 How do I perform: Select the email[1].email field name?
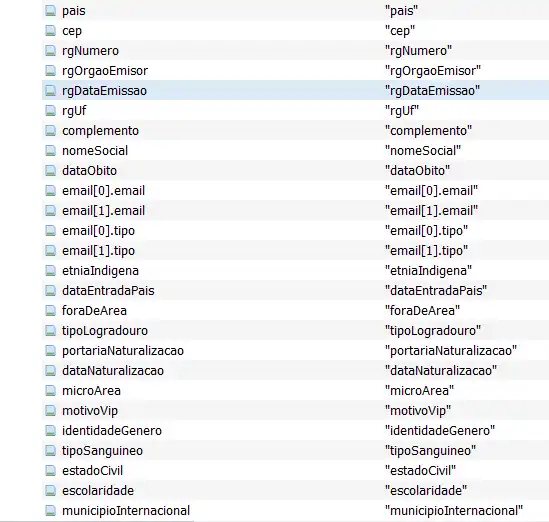coord(103,211)
